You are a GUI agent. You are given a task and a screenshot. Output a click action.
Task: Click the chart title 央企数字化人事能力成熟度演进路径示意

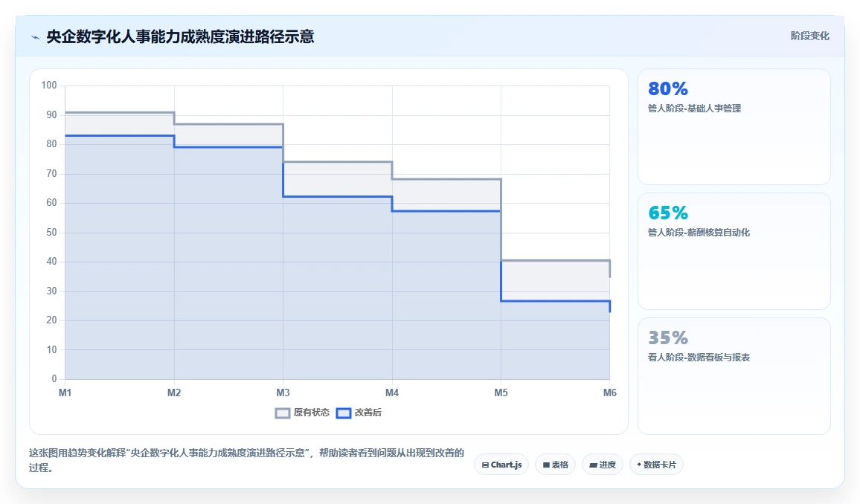click(181, 36)
